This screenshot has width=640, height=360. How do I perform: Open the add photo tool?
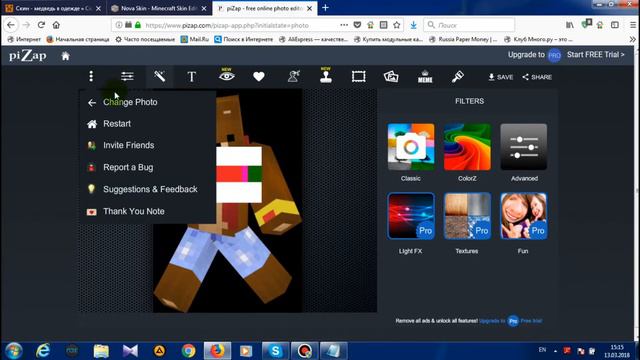391,76
